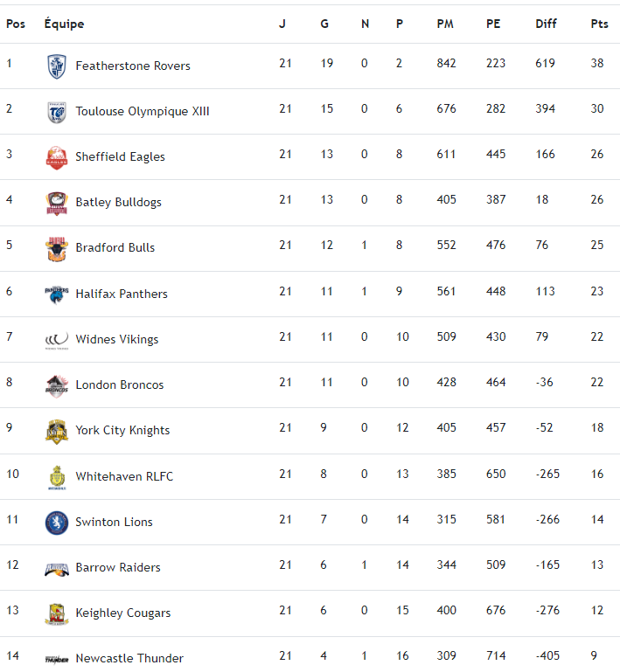Click the Équipe column header

click(x=64, y=24)
